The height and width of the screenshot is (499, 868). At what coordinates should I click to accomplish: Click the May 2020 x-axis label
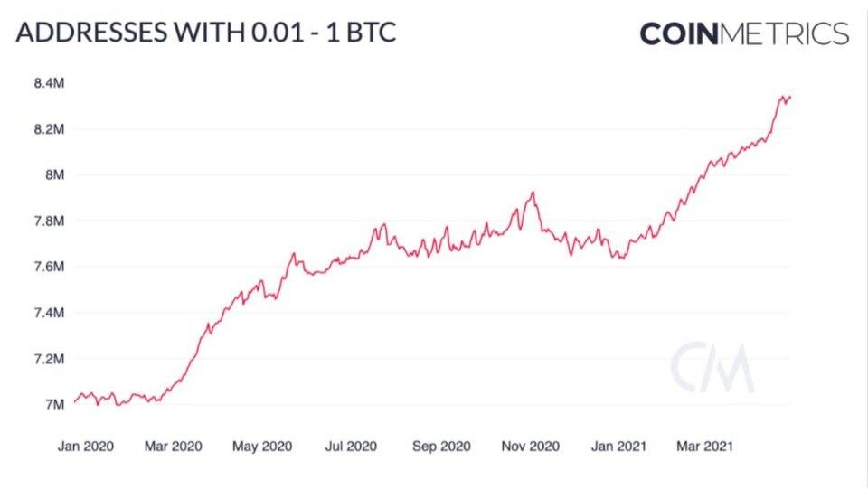click(262, 447)
